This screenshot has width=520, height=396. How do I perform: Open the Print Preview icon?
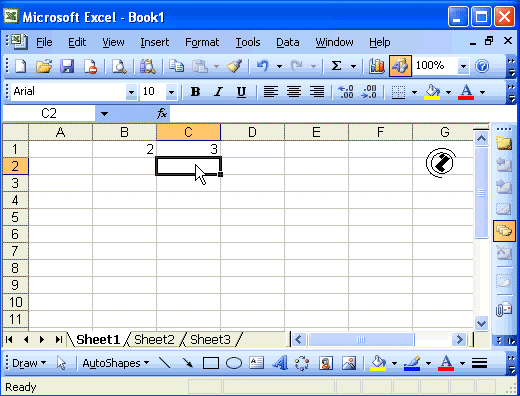119,66
